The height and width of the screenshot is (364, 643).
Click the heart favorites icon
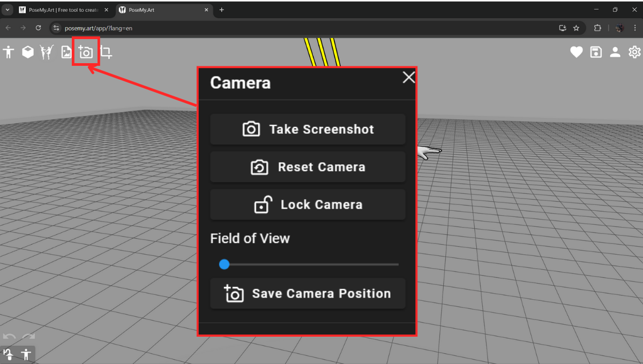(x=576, y=52)
